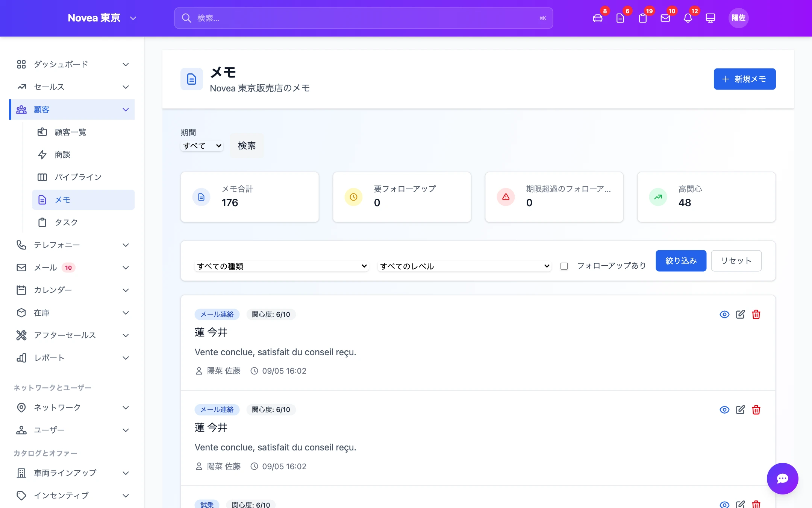
Task: Expand the メール menu chevron
Action: coord(126,268)
